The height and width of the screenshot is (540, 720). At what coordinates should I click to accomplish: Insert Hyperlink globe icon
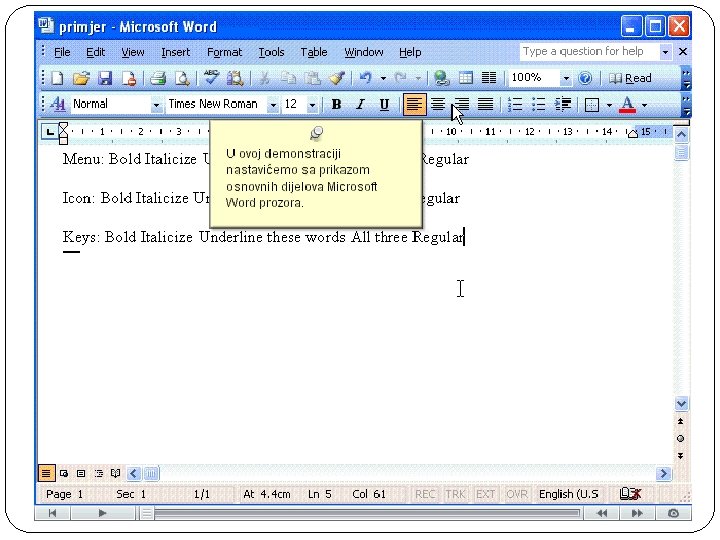[442, 79]
